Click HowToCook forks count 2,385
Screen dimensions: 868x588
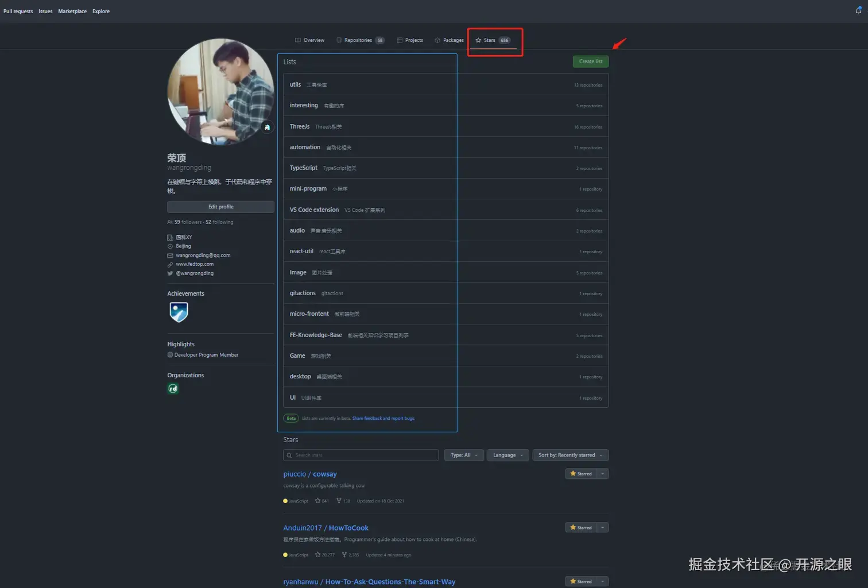350,555
